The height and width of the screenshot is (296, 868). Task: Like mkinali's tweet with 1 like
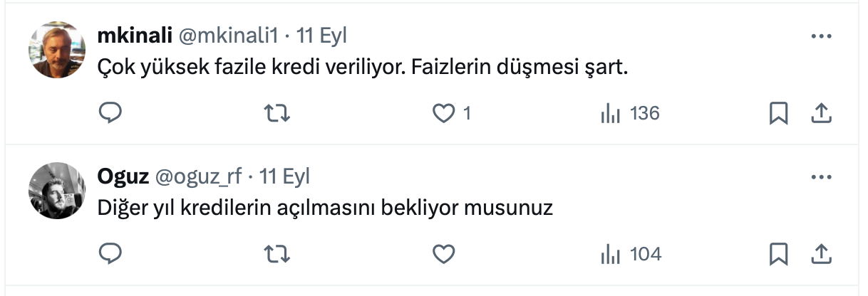pyautogui.click(x=445, y=112)
